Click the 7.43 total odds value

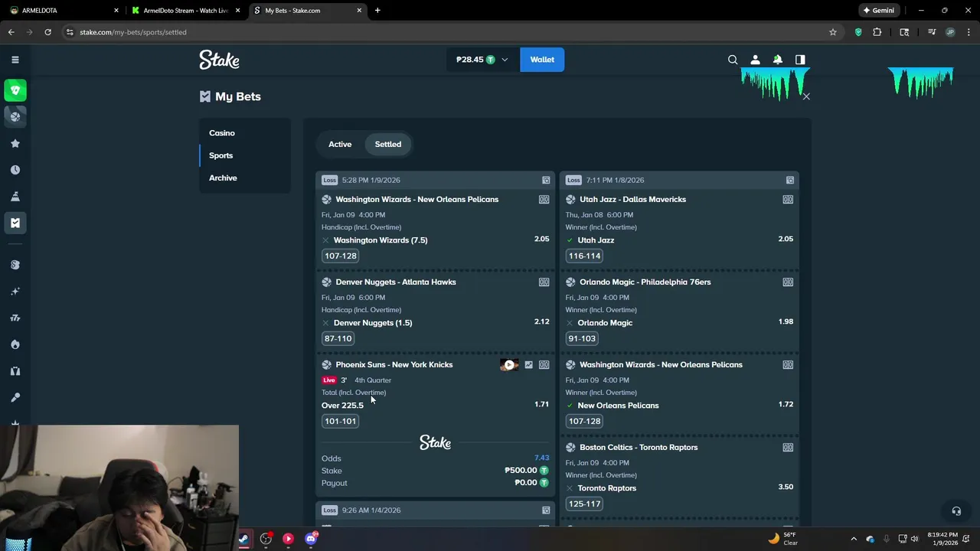541,458
